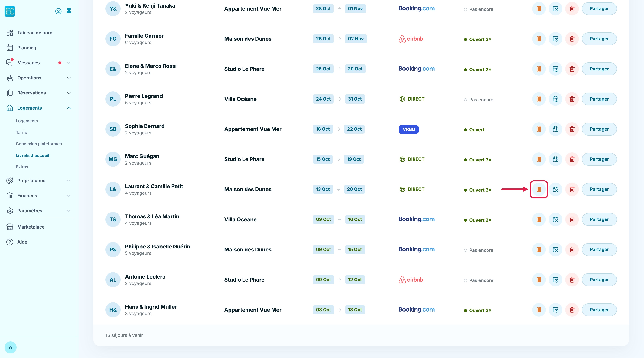This screenshot has width=644, height=358.
Task: Click Partager for Yuki & Kenji Tanaka
Action: coord(599,9)
